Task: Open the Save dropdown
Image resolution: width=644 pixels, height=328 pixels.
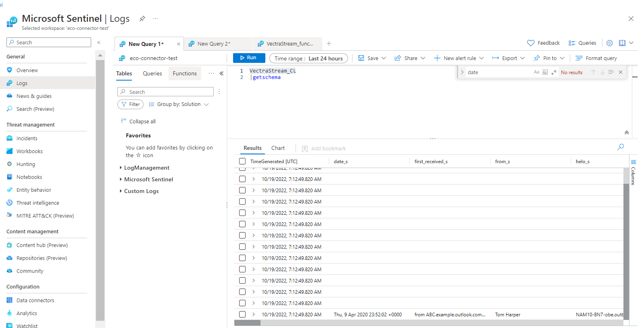Action: tap(372, 58)
